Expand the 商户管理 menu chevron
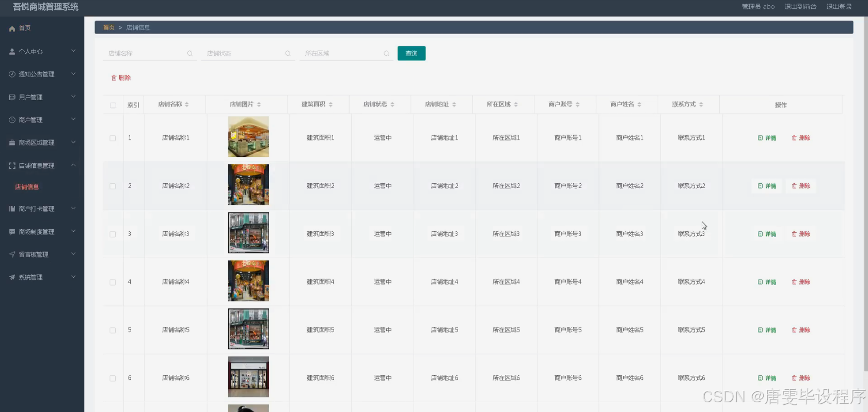Screen dimensions: 868x412 coord(73,119)
